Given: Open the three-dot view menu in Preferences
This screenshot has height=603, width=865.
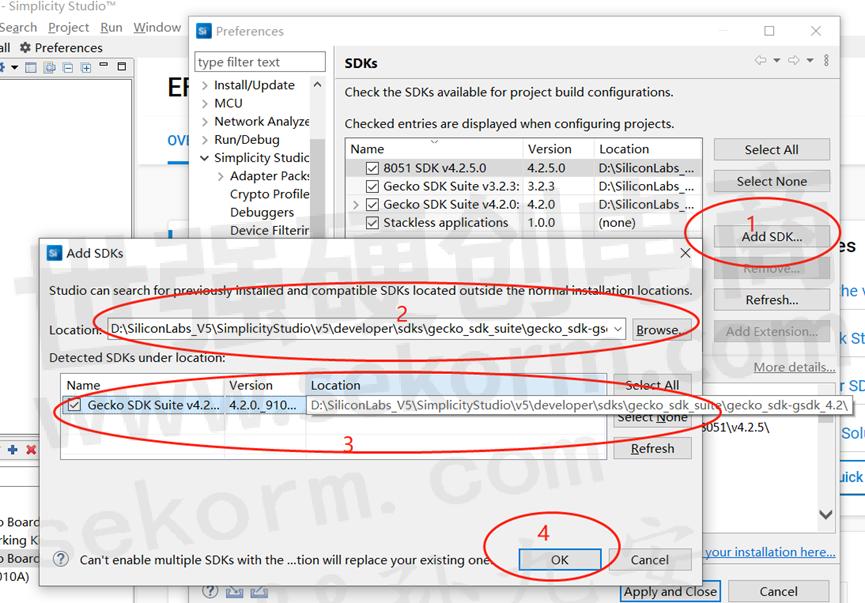Looking at the screenshot, I should pos(827,62).
